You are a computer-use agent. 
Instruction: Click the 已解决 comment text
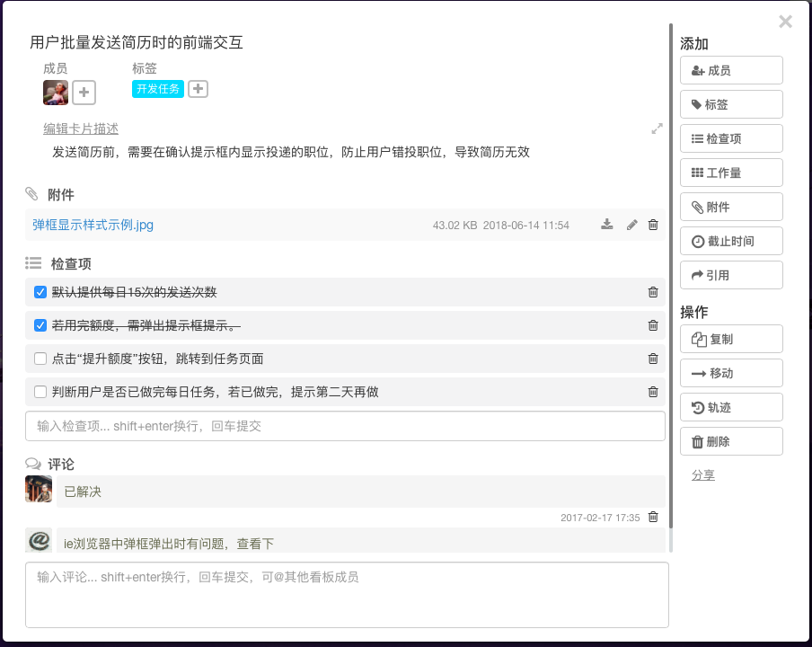tap(83, 492)
